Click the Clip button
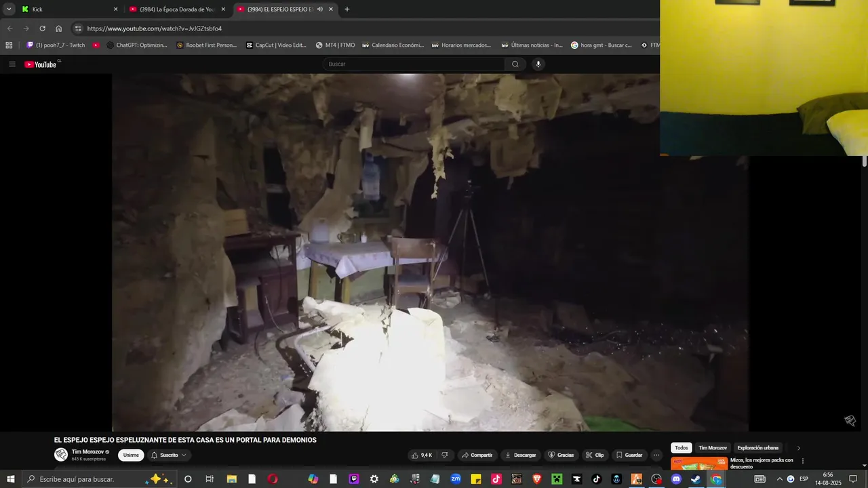Viewport: 868px width, 488px height. tap(595, 455)
